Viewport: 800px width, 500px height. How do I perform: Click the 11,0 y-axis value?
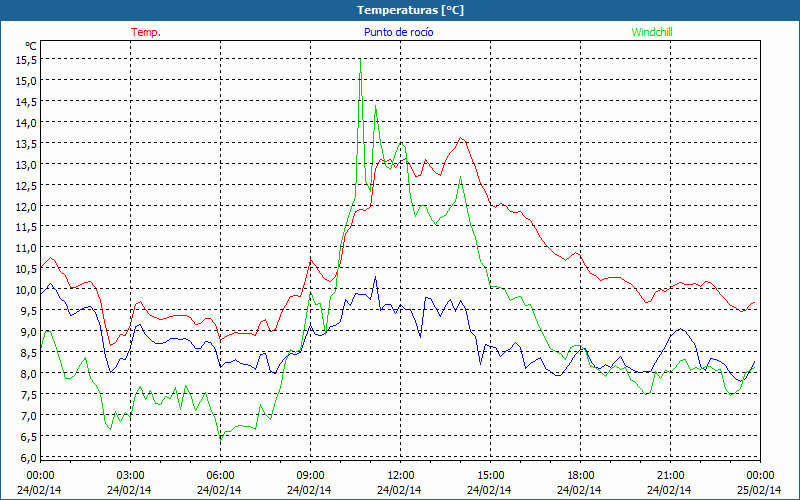click(x=28, y=248)
